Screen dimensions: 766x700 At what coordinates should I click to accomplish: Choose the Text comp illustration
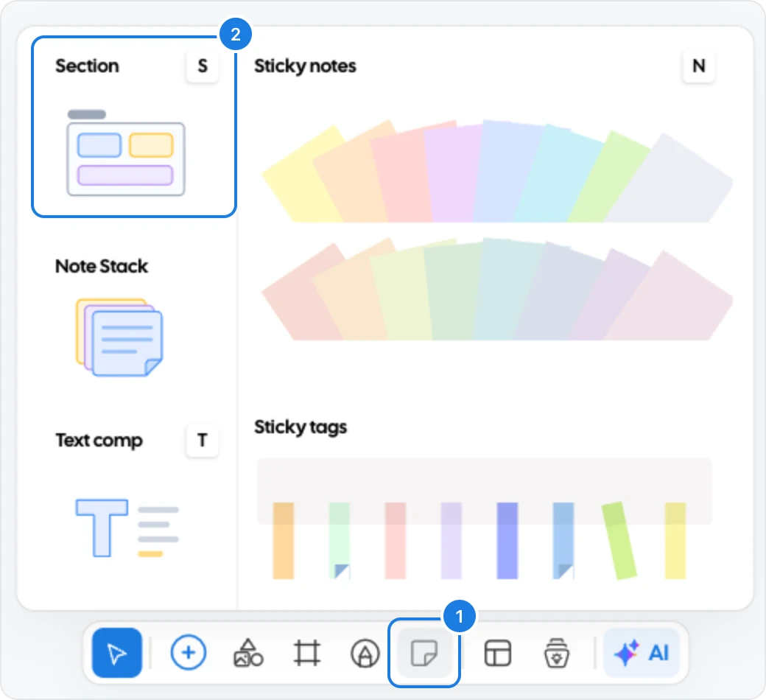click(127, 528)
